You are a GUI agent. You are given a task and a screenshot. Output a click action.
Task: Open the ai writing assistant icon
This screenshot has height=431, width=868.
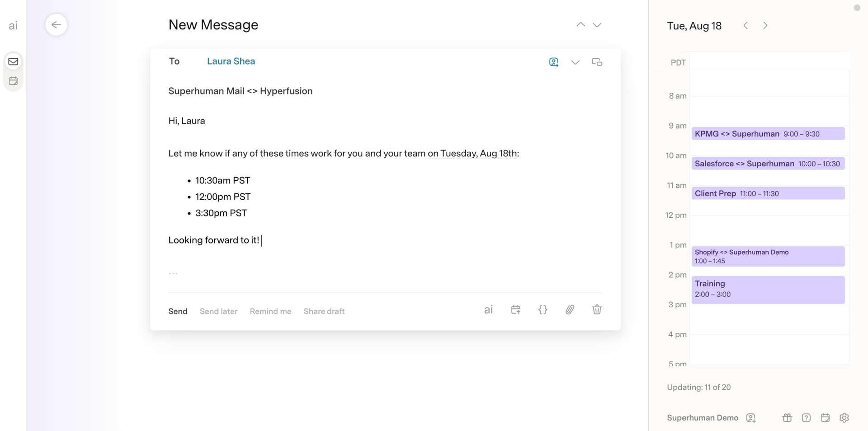pyautogui.click(x=488, y=309)
